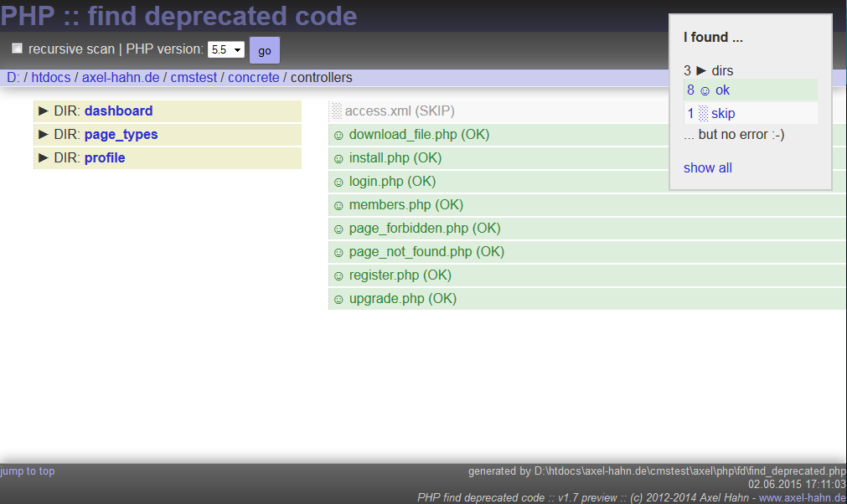
Task: Click the smiley icon beside members.php
Action: pos(338,206)
